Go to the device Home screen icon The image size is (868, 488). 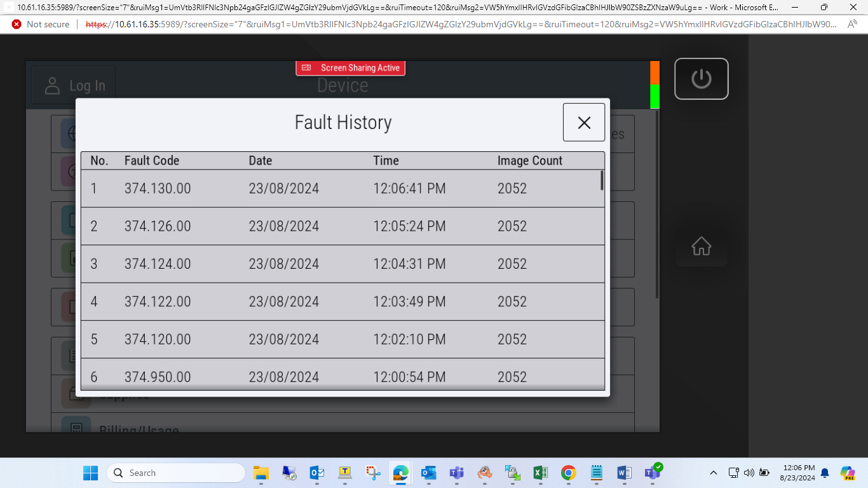[701, 246]
